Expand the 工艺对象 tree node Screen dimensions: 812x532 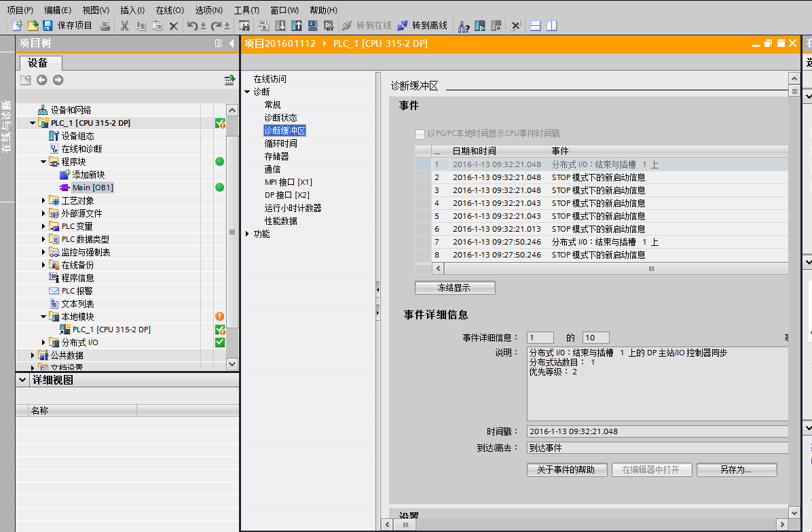(43, 200)
